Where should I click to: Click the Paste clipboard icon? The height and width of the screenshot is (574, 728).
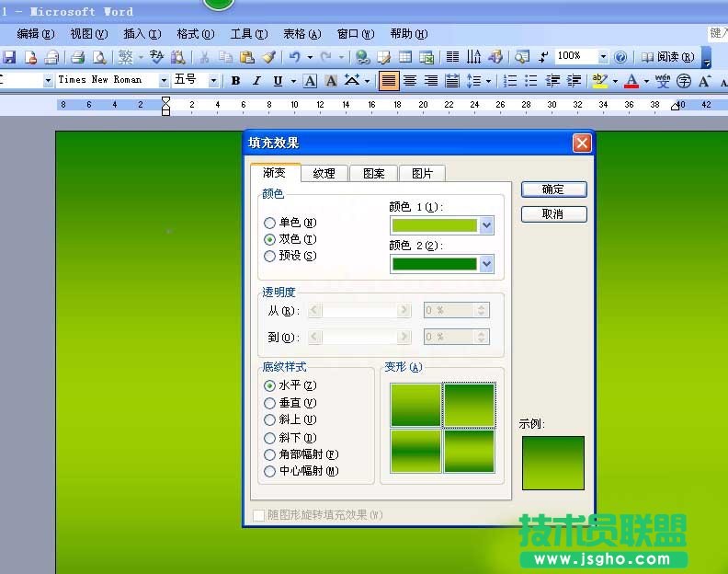click(x=247, y=57)
